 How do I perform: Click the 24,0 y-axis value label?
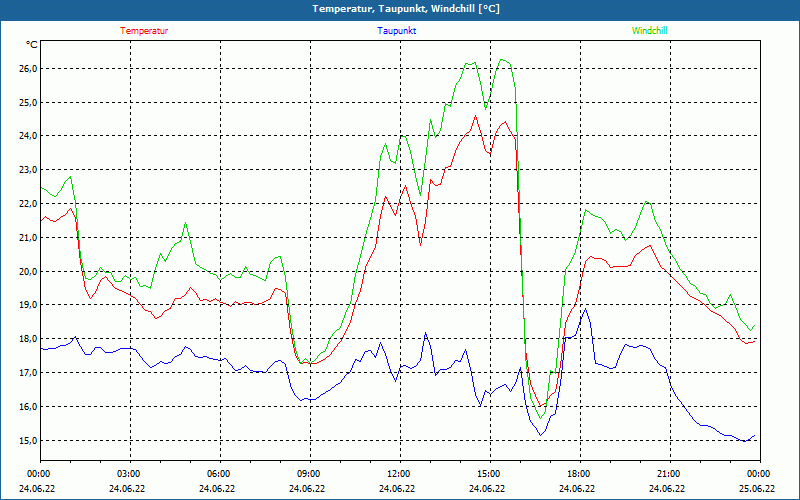(26, 136)
